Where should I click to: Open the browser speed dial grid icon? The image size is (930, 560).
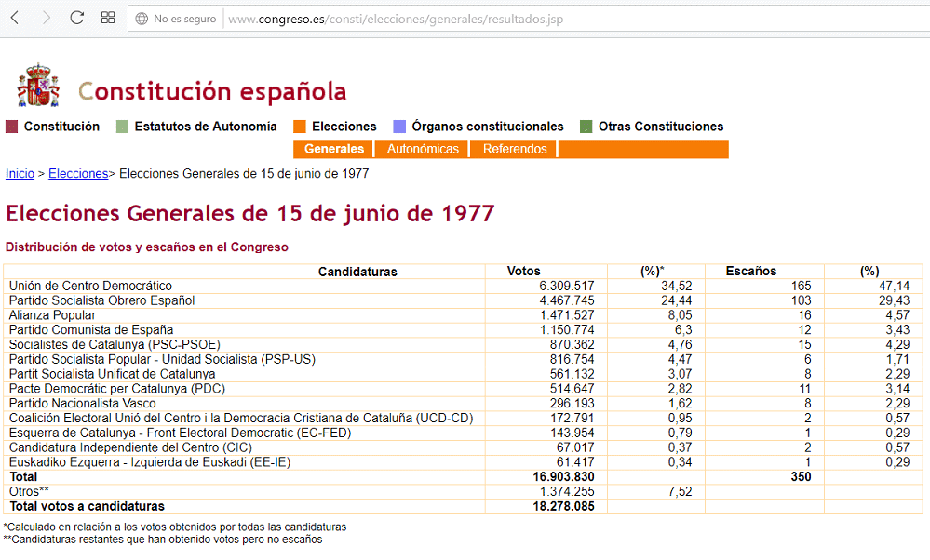pos(108,18)
